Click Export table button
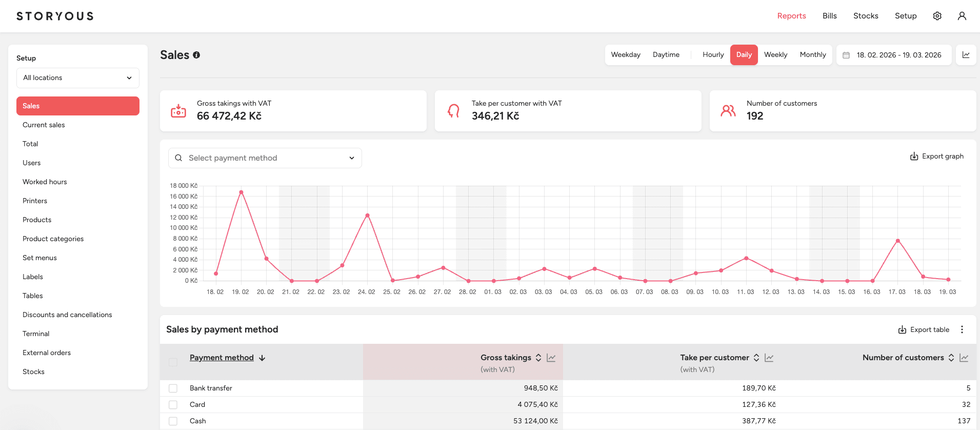 924,329
